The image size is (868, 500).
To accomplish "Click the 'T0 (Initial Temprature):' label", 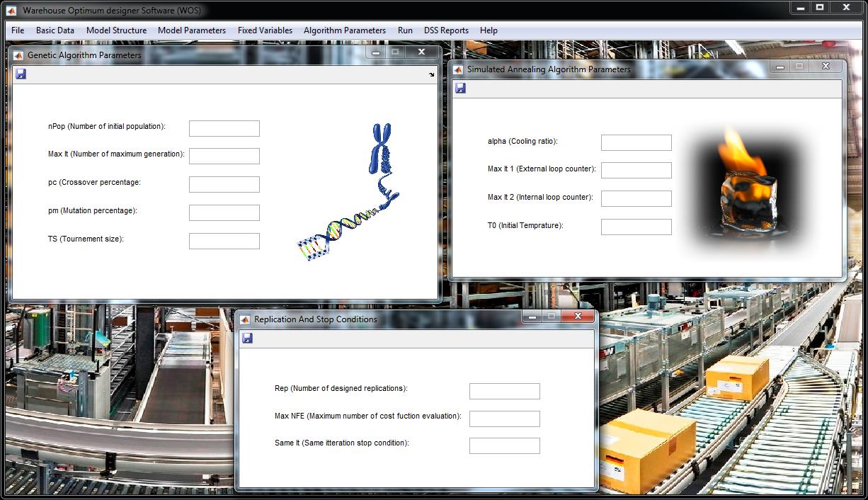I will pos(525,225).
